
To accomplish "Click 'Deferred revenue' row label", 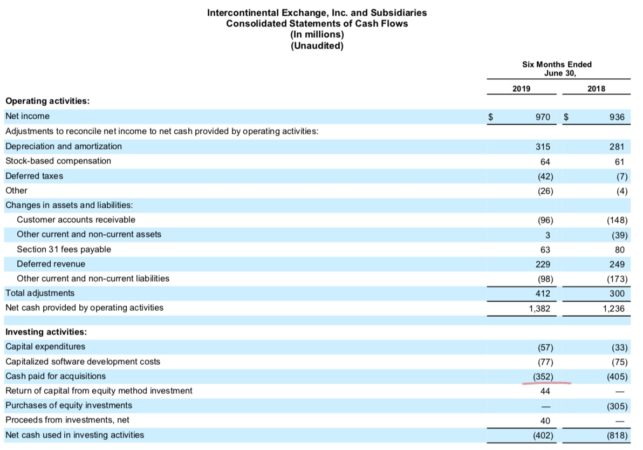I will click(51, 264).
